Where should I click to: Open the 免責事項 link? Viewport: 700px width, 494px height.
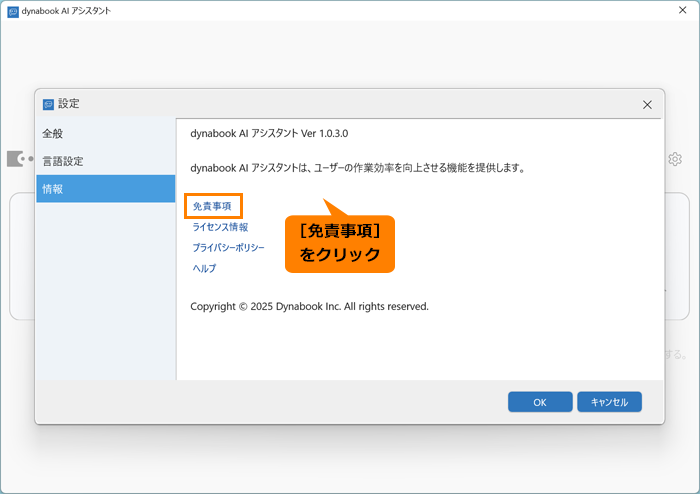click(x=212, y=206)
